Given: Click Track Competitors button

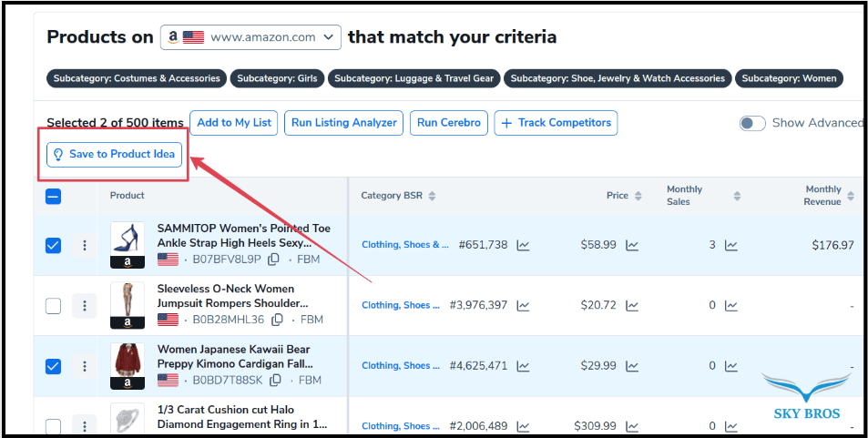Looking at the screenshot, I should [x=556, y=123].
